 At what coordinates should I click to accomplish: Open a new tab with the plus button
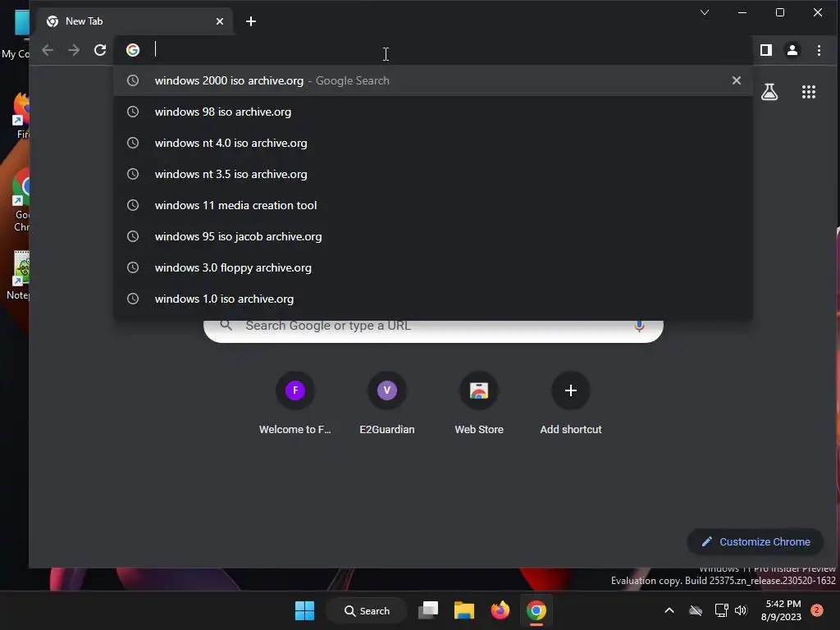251,21
